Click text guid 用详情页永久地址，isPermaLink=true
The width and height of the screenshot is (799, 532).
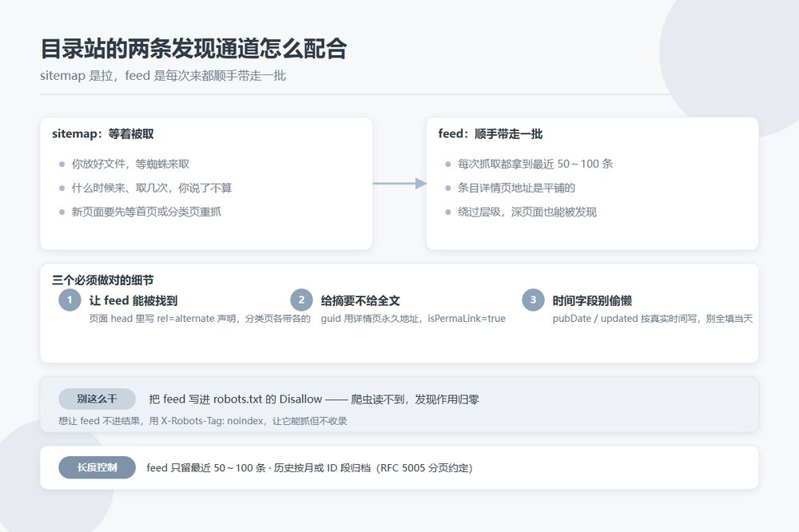(413, 319)
